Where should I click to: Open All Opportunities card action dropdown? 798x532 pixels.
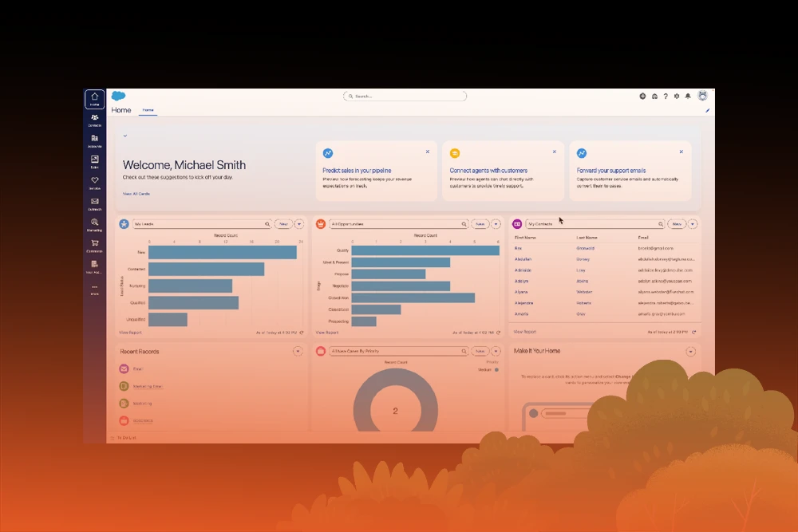pyautogui.click(x=496, y=224)
